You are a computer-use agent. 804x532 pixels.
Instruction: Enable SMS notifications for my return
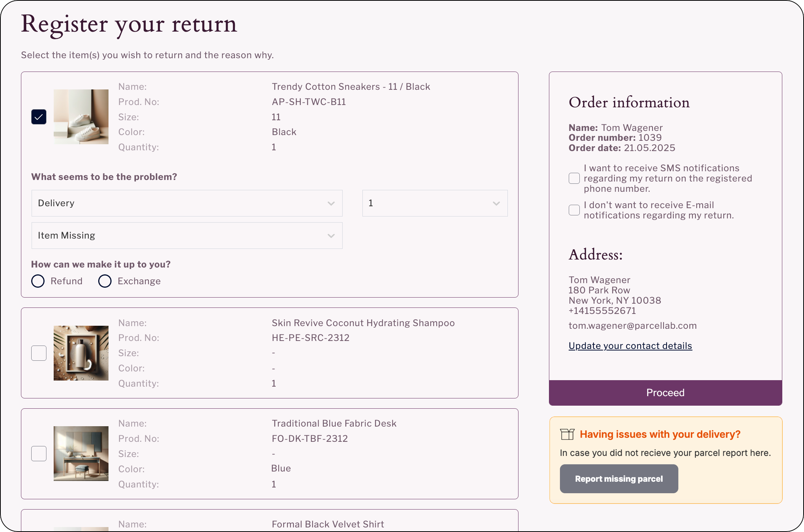574,178
